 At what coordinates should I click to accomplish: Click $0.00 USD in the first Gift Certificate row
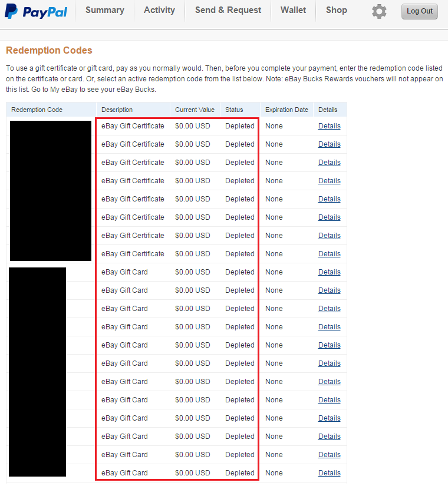(192, 126)
